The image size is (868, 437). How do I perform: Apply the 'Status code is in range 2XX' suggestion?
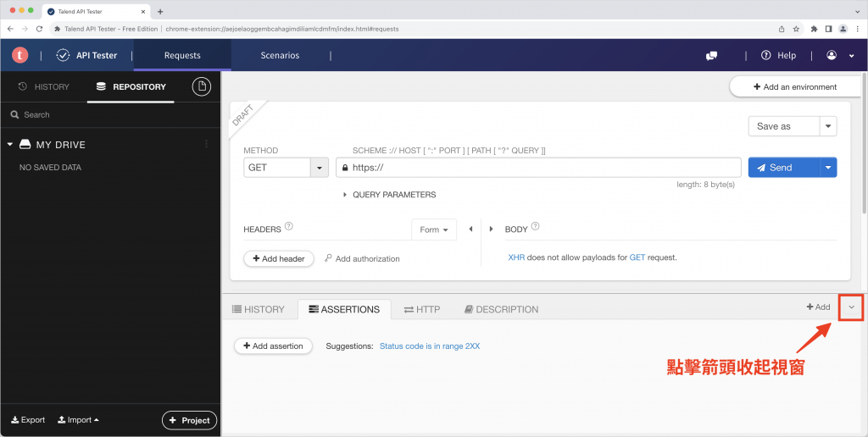click(x=430, y=346)
